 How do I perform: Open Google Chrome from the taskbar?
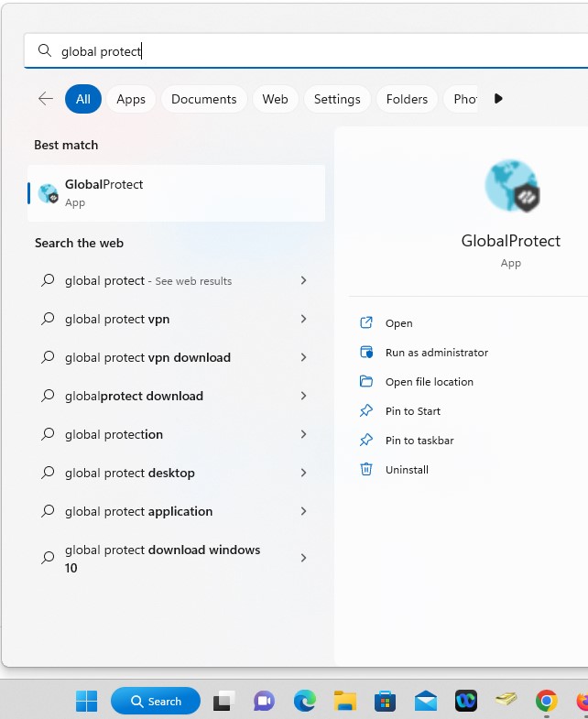pos(546,701)
